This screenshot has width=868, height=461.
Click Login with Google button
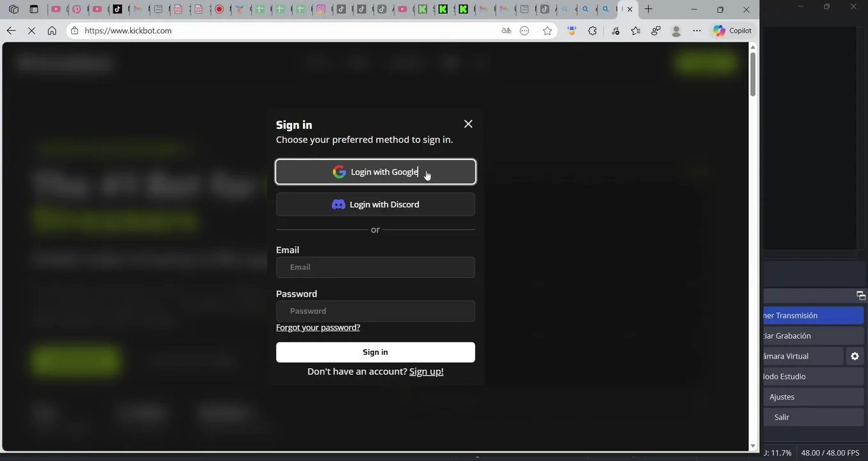click(x=375, y=172)
